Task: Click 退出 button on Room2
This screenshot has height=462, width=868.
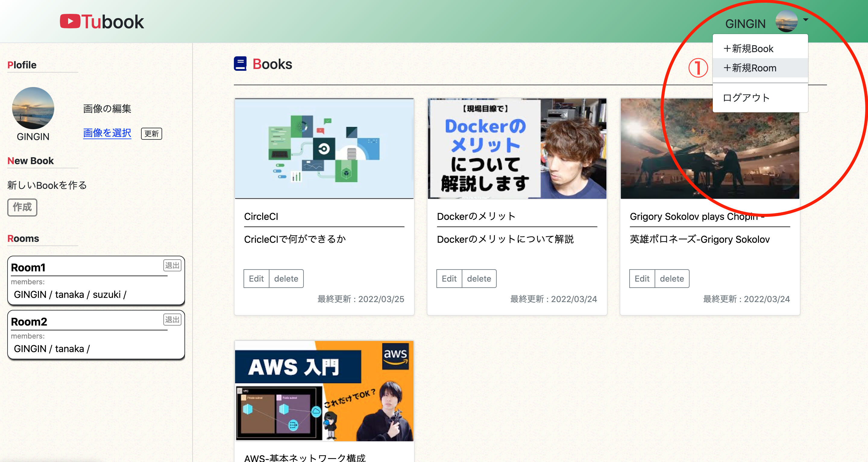Action: pos(172,320)
